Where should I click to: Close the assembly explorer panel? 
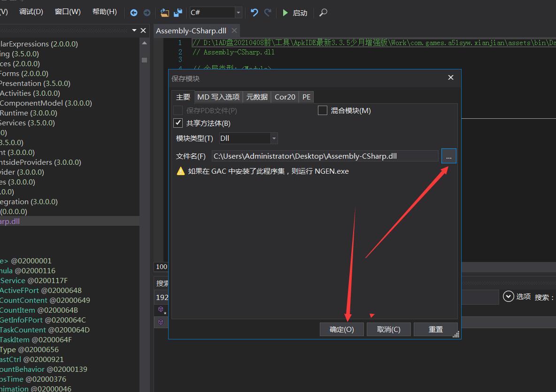point(143,31)
